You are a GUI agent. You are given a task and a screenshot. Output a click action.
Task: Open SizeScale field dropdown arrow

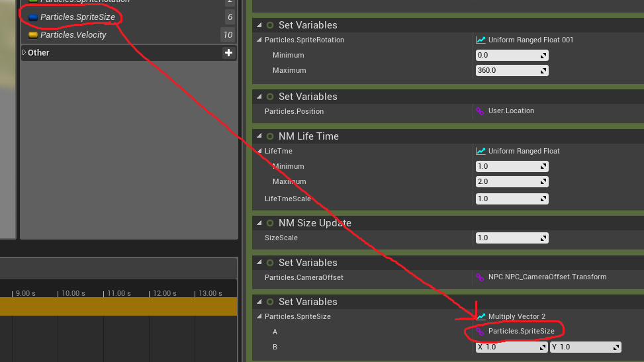click(543, 238)
